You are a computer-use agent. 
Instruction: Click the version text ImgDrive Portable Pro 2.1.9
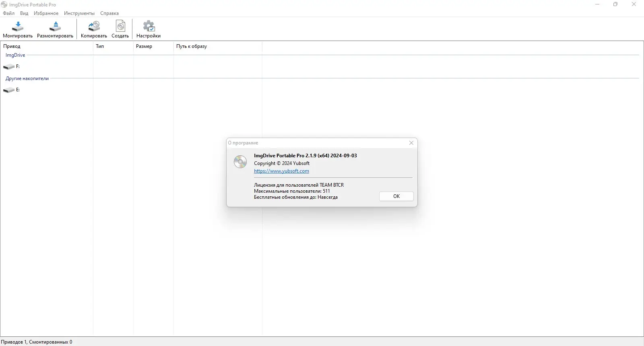305,156
